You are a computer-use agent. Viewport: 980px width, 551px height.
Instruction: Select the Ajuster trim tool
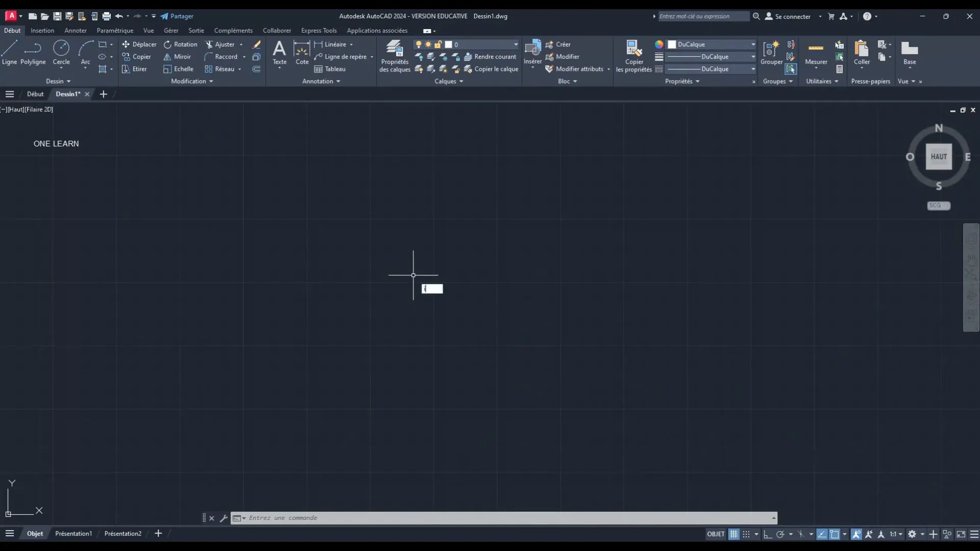pos(220,44)
